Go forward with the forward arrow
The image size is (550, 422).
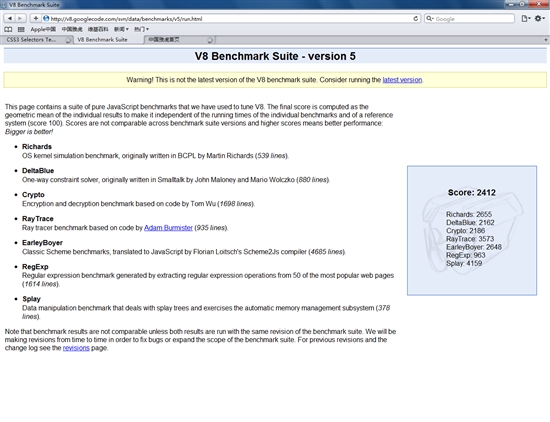click(20, 19)
